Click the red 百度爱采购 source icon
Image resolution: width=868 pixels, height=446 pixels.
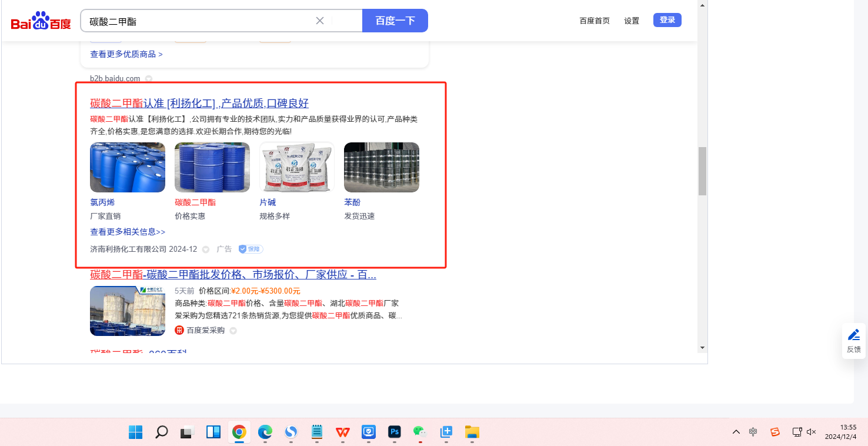coord(179,331)
